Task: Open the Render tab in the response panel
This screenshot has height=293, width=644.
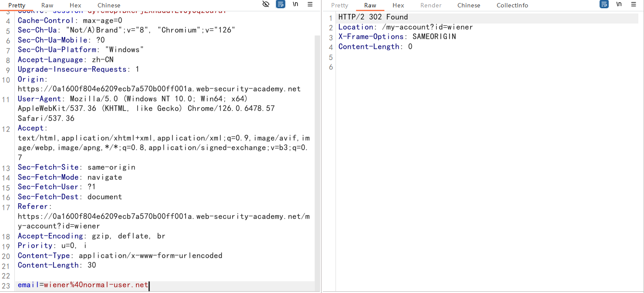Action: click(431, 5)
